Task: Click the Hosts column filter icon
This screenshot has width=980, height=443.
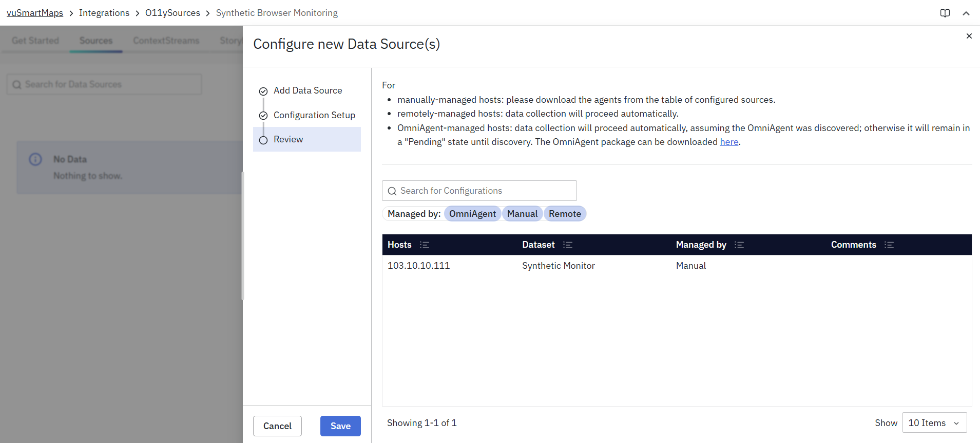Action: point(424,245)
